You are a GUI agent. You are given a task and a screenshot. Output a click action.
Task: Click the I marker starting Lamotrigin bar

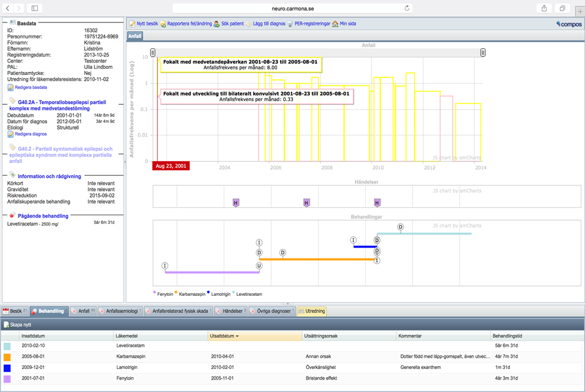point(353,240)
